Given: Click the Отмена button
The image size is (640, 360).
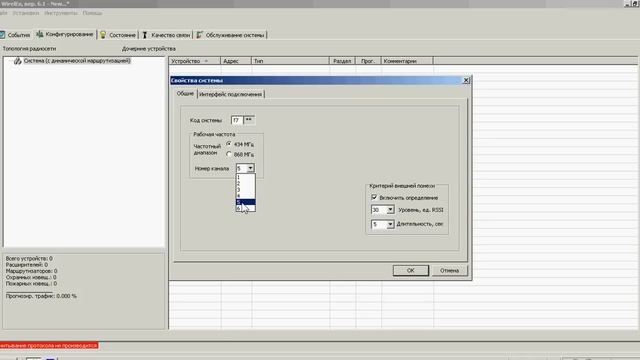Looking at the screenshot, I should coord(449,271).
